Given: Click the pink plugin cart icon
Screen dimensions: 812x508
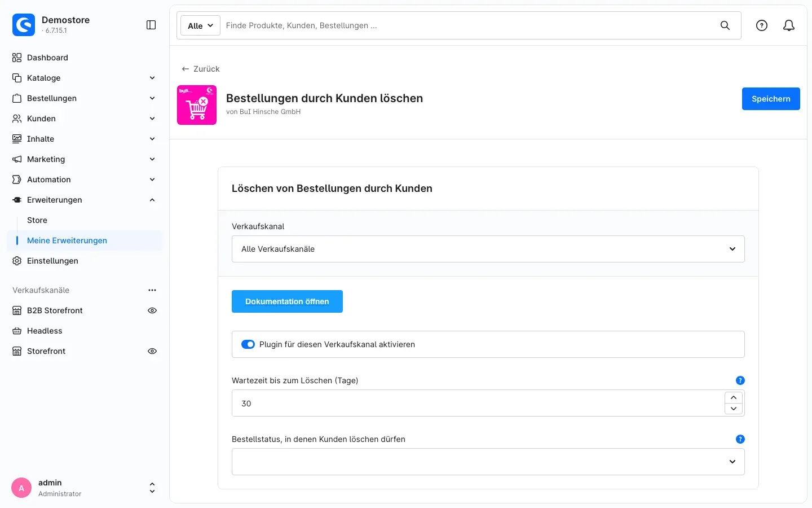Looking at the screenshot, I should coord(197,105).
